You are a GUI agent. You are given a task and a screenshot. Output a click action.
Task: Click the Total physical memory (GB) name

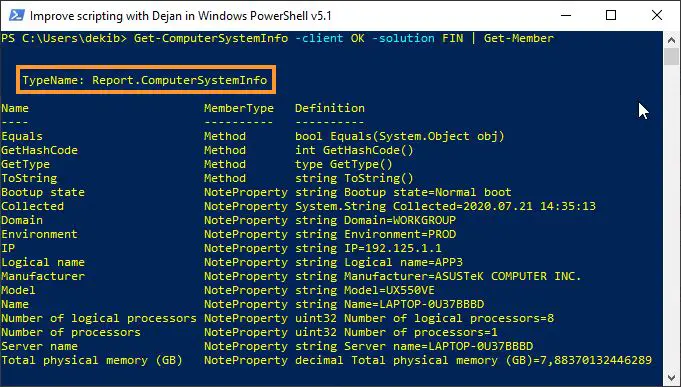click(92, 360)
